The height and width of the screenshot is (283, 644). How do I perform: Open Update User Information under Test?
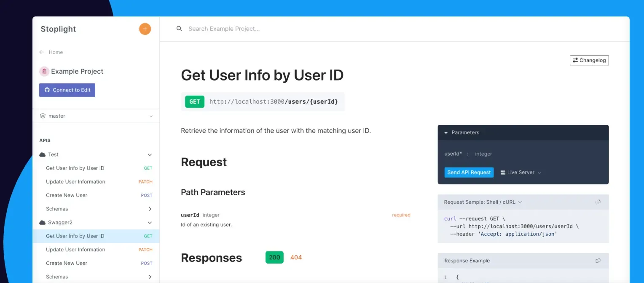[96, 182]
